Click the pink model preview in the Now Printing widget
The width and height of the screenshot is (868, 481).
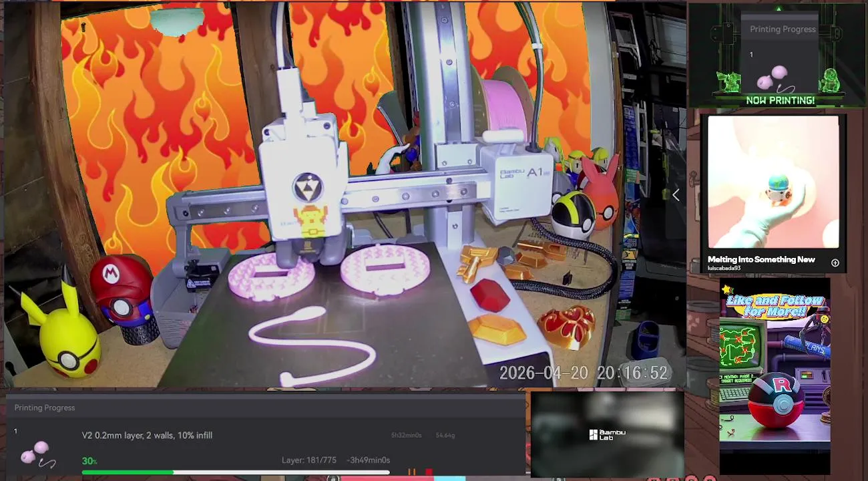point(775,78)
